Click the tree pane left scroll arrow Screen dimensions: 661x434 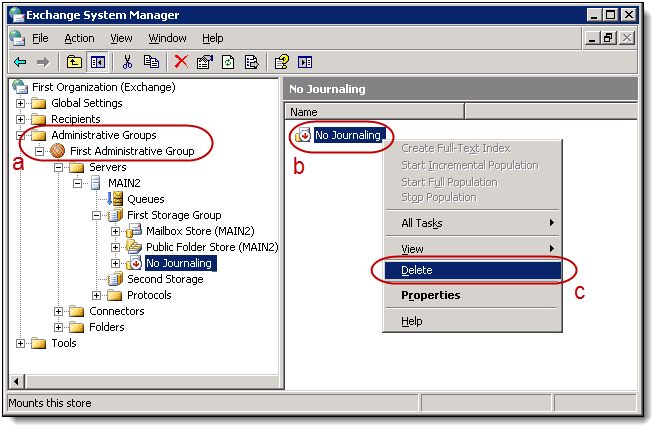(x=16, y=382)
